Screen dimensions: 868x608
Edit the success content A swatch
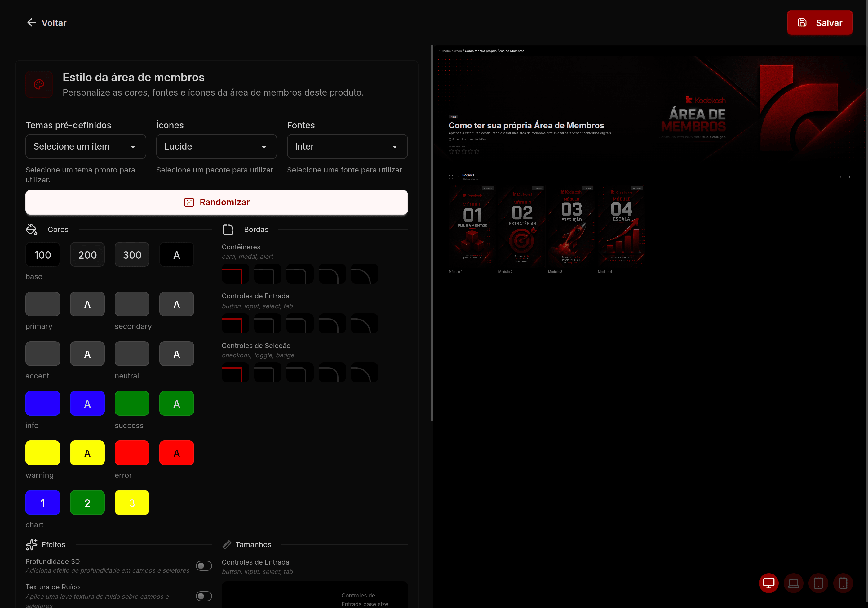tap(177, 403)
